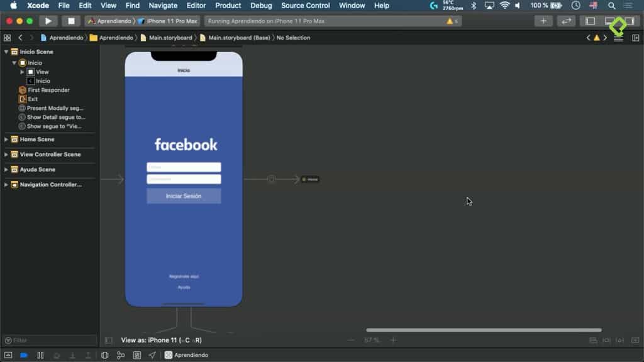The height and width of the screenshot is (362, 644).
Task: Choose Aprendiendo scheme in toolbar
Action: pyautogui.click(x=110, y=21)
